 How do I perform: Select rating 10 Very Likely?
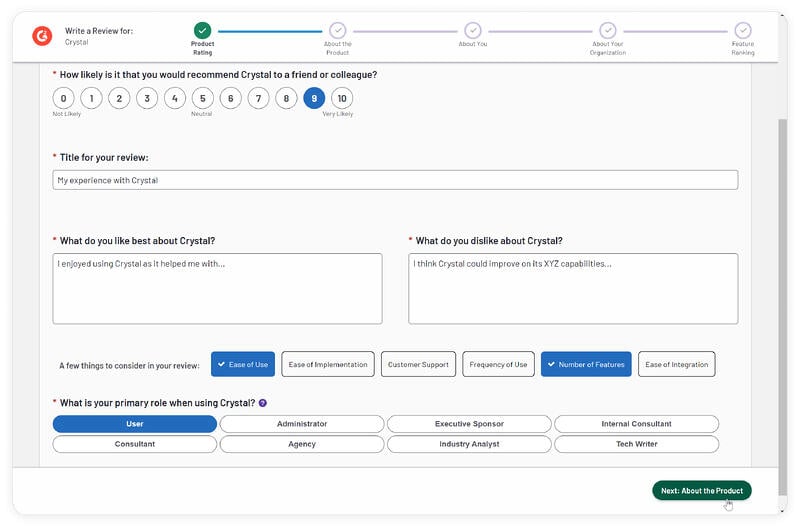click(x=342, y=98)
